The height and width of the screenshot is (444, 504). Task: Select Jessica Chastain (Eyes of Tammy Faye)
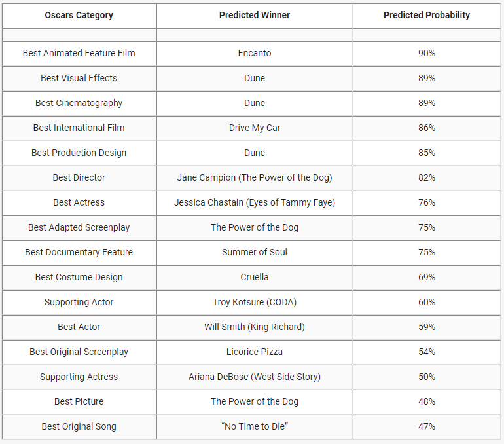point(255,202)
